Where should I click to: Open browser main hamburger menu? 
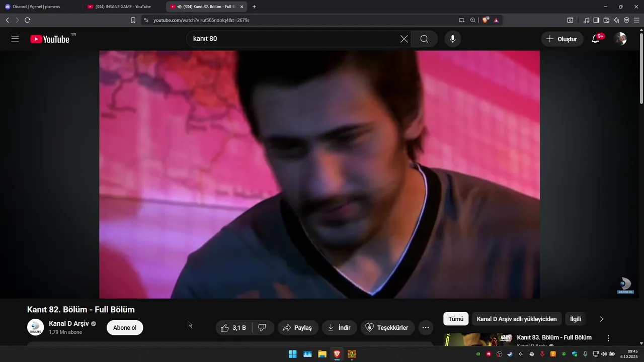pos(637,20)
